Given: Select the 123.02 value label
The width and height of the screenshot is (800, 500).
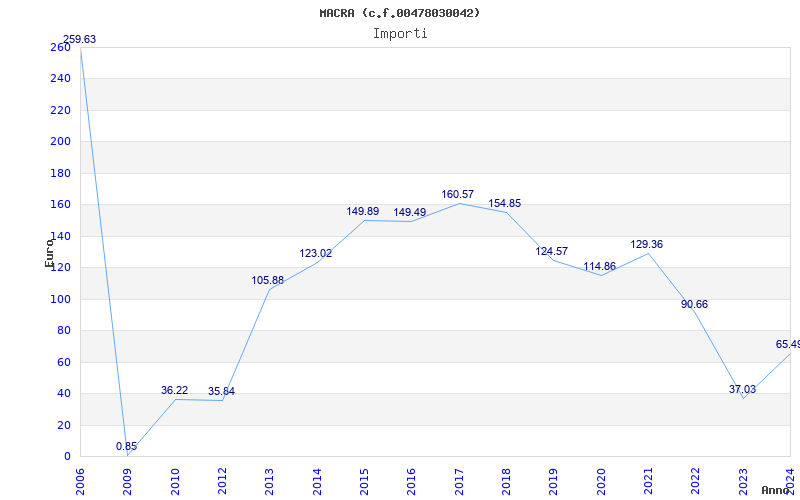Looking at the screenshot, I should (315, 253).
